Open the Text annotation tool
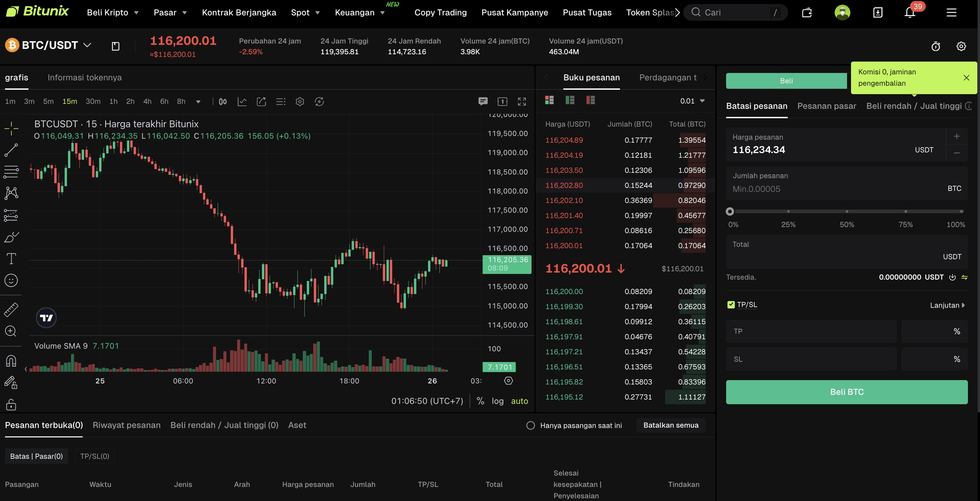Image resolution: width=980 pixels, height=501 pixels. [11, 259]
